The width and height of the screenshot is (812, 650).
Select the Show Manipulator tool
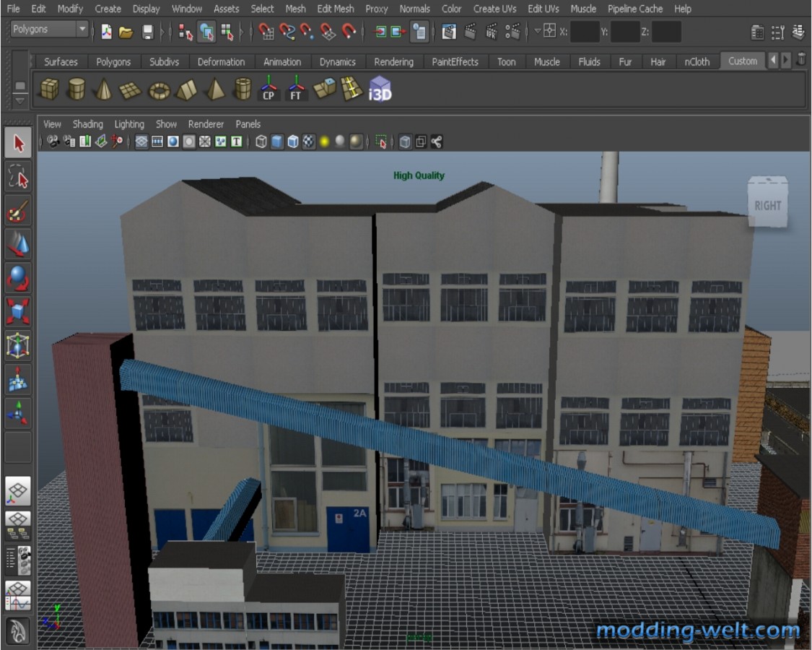[19, 413]
